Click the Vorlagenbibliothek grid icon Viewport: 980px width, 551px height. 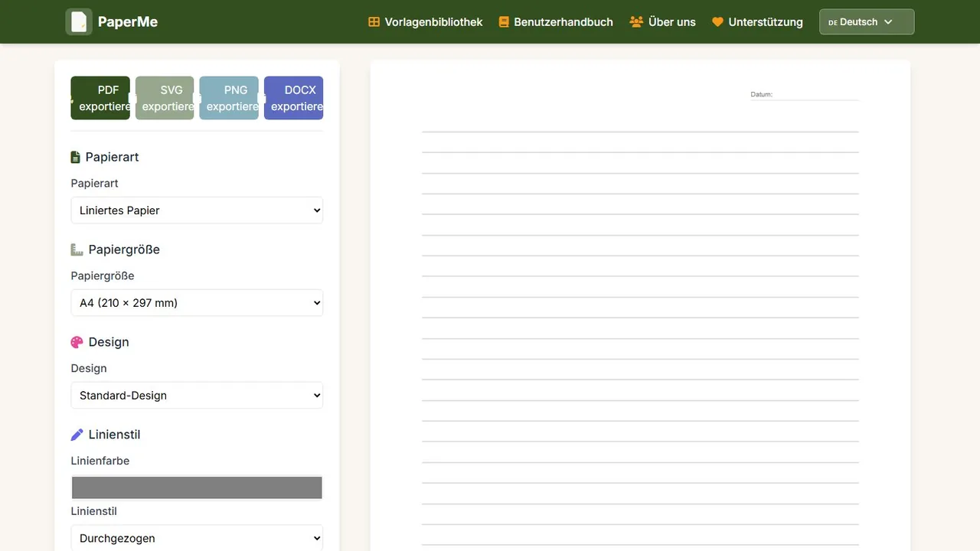[x=374, y=21]
